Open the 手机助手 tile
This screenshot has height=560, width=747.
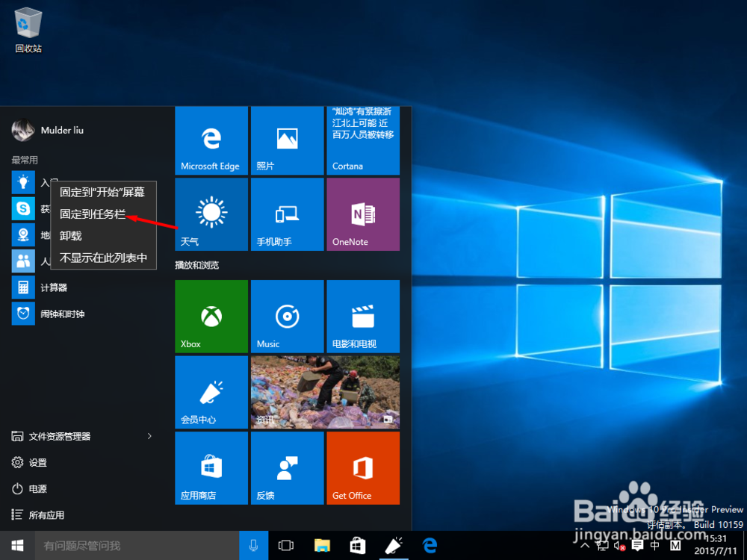tap(288, 214)
